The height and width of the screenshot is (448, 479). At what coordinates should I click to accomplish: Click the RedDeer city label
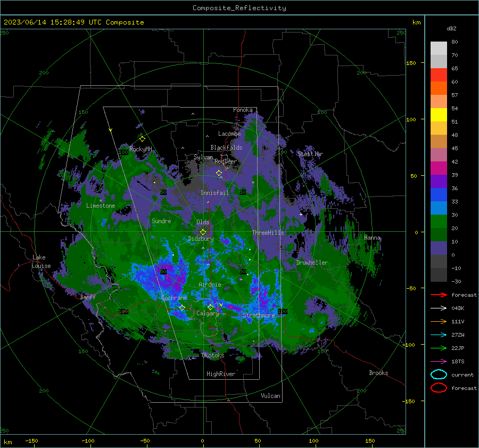click(x=226, y=161)
